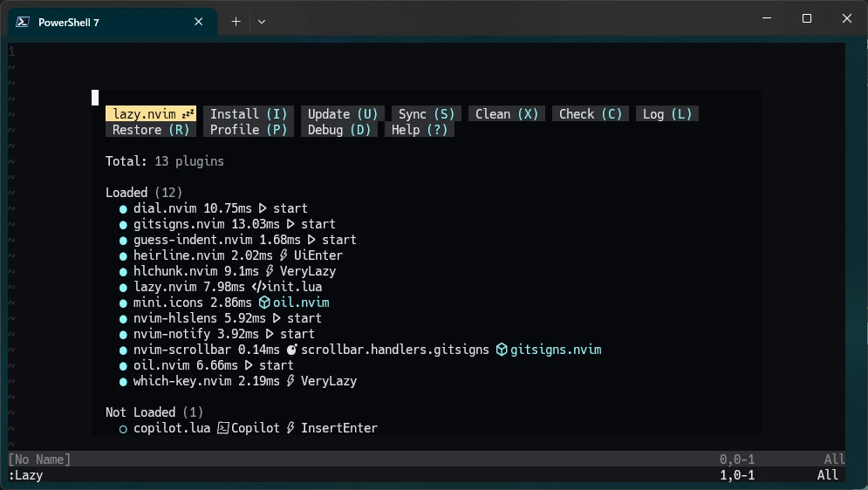Show Help (?) for lazy.nvim
The image size is (868, 490).
tap(420, 130)
